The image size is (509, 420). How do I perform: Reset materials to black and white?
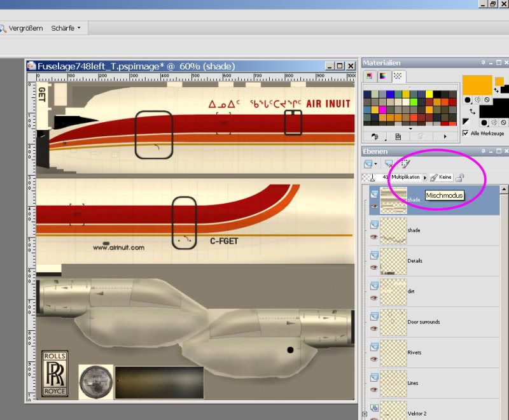pyautogui.click(x=466, y=122)
